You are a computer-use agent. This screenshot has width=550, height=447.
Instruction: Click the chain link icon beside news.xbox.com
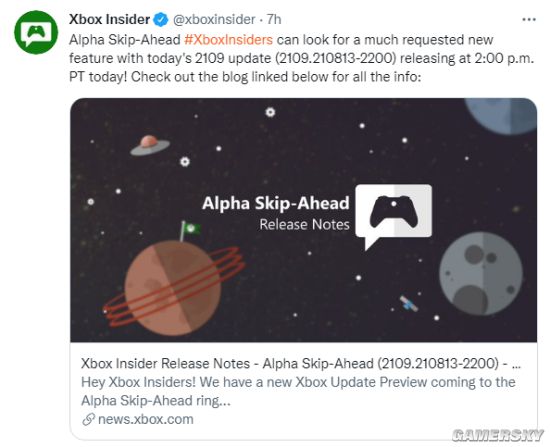[x=88, y=419]
